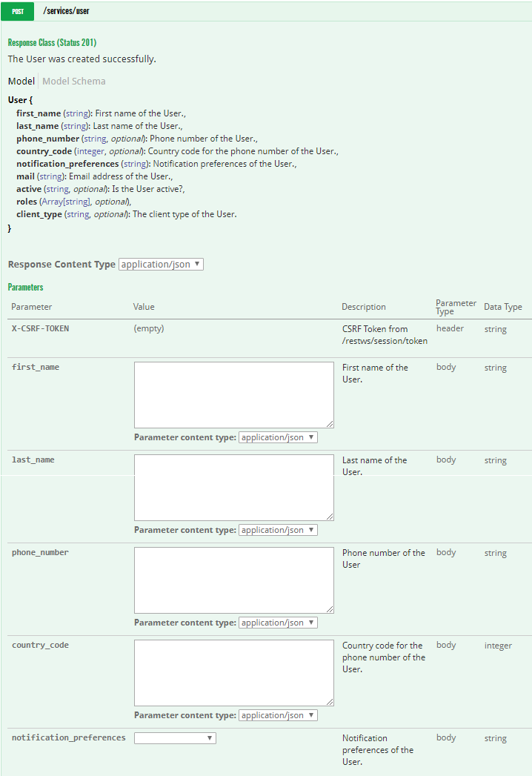Switch to the Model tab
Screen dimensions: 532x776
coord(21,81)
